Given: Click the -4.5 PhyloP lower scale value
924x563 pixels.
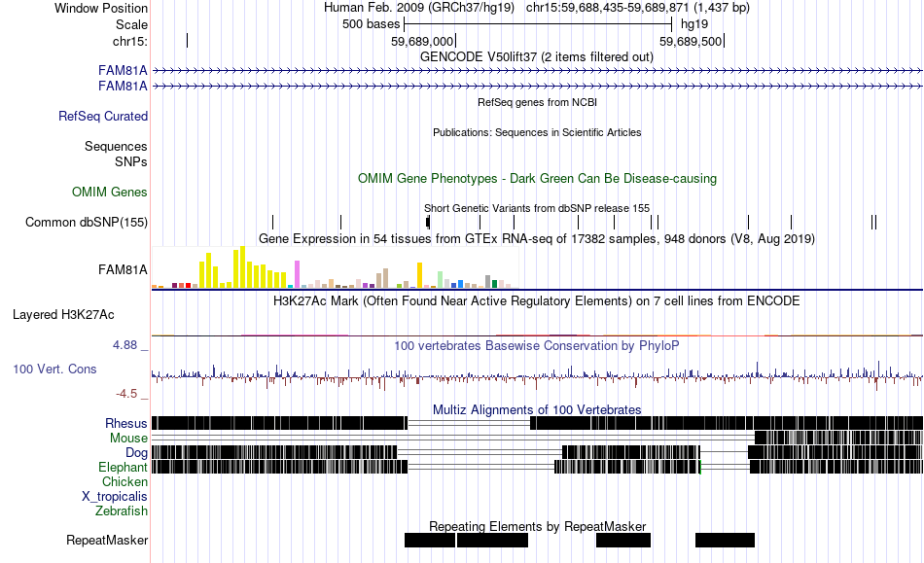Looking at the screenshot, I should pyautogui.click(x=126, y=394).
